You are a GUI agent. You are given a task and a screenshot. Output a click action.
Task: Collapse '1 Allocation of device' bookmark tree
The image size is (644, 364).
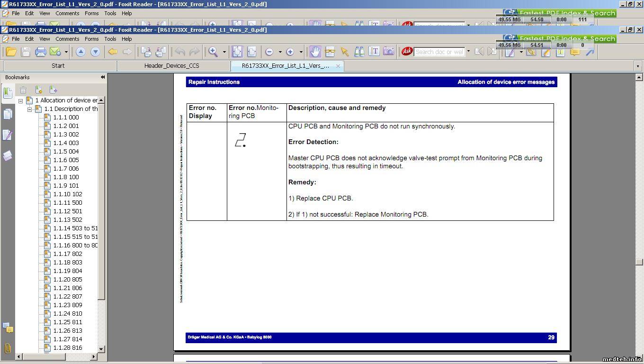tap(20, 100)
